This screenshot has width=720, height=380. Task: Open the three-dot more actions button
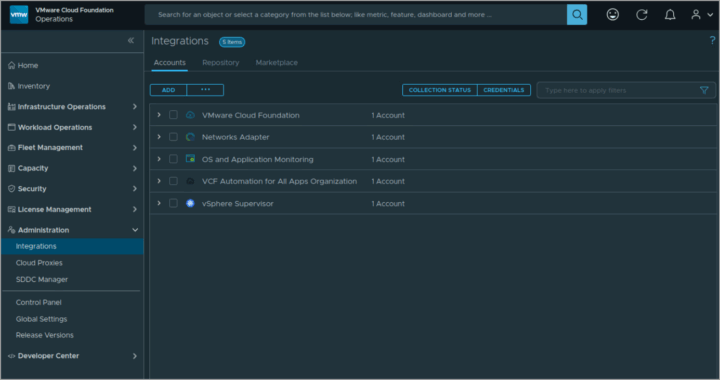(205, 90)
